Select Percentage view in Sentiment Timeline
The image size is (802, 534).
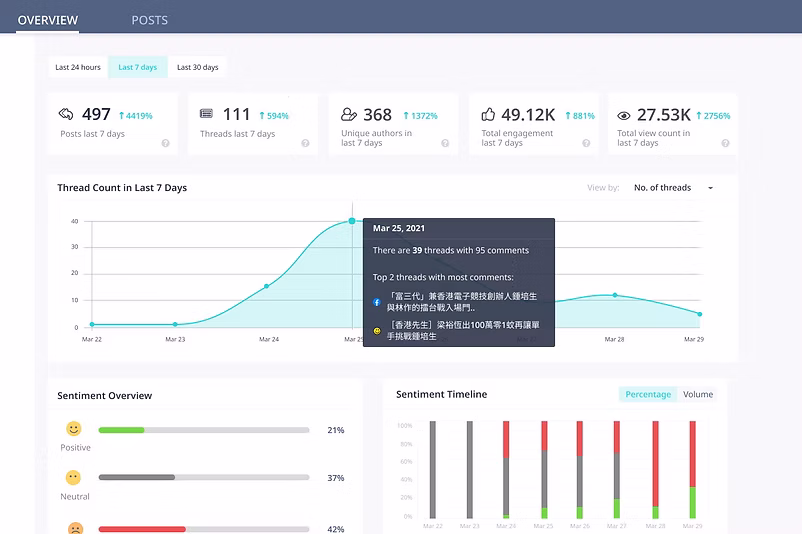647,394
